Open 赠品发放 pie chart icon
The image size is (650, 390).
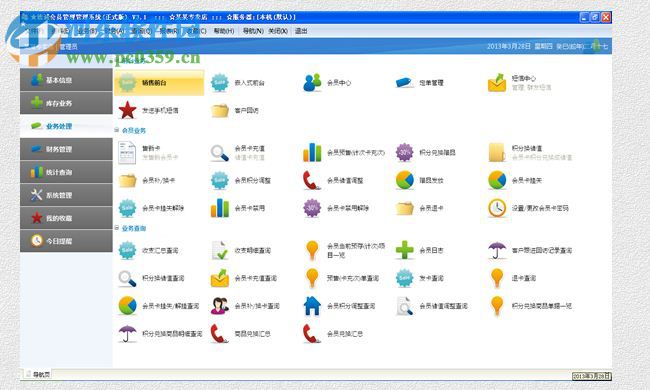[404, 180]
